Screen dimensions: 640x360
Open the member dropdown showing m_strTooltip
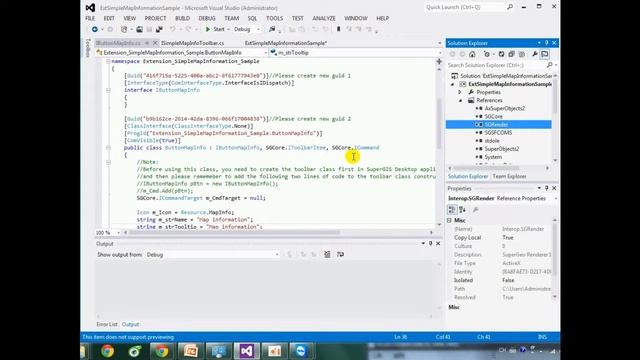pyautogui.click(x=356, y=53)
